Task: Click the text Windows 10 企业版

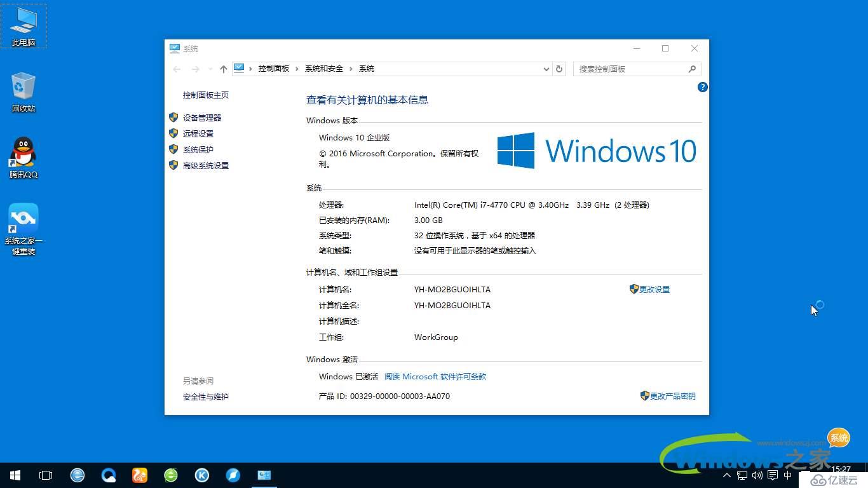Action: (355, 137)
